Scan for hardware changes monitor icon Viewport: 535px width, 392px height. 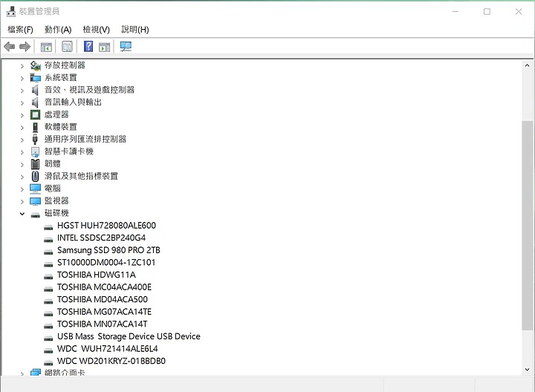point(126,46)
